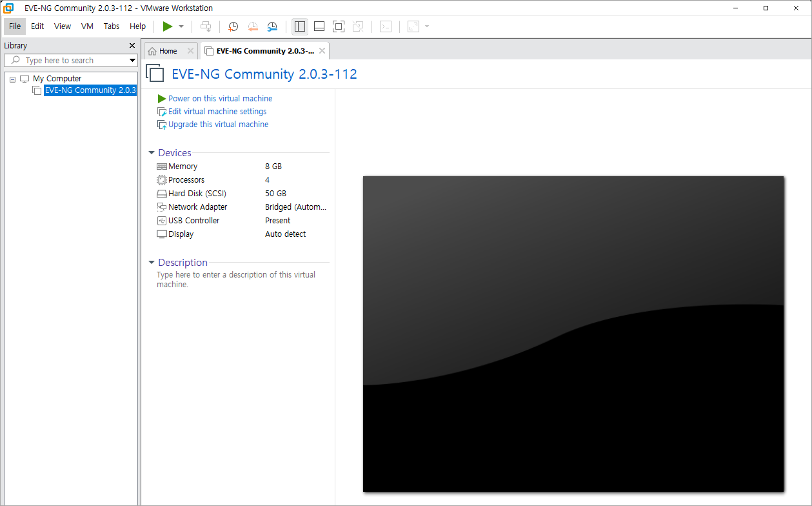This screenshot has height=506, width=812.
Task: Click the processors count value 4
Action: (268, 180)
